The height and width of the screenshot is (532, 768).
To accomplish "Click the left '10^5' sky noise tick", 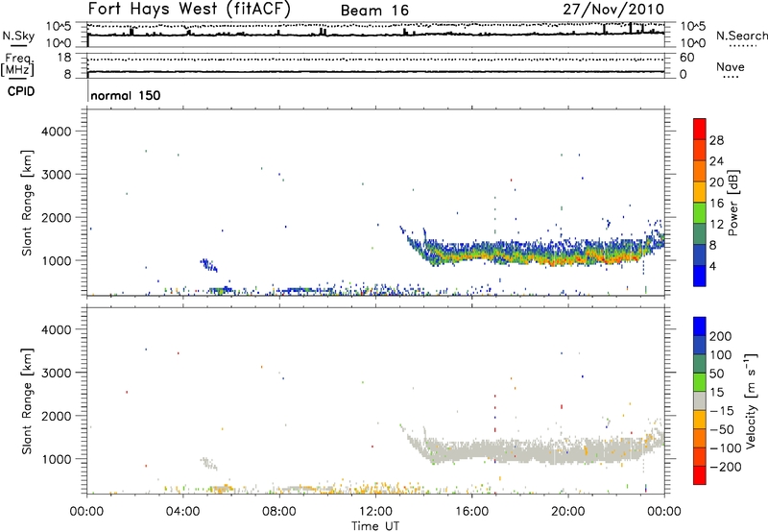I will [59, 27].
